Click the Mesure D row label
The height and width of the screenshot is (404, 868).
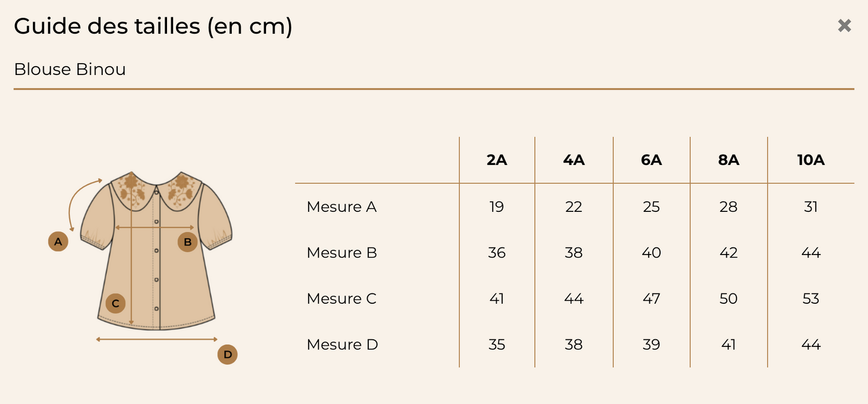click(x=342, y=345)
